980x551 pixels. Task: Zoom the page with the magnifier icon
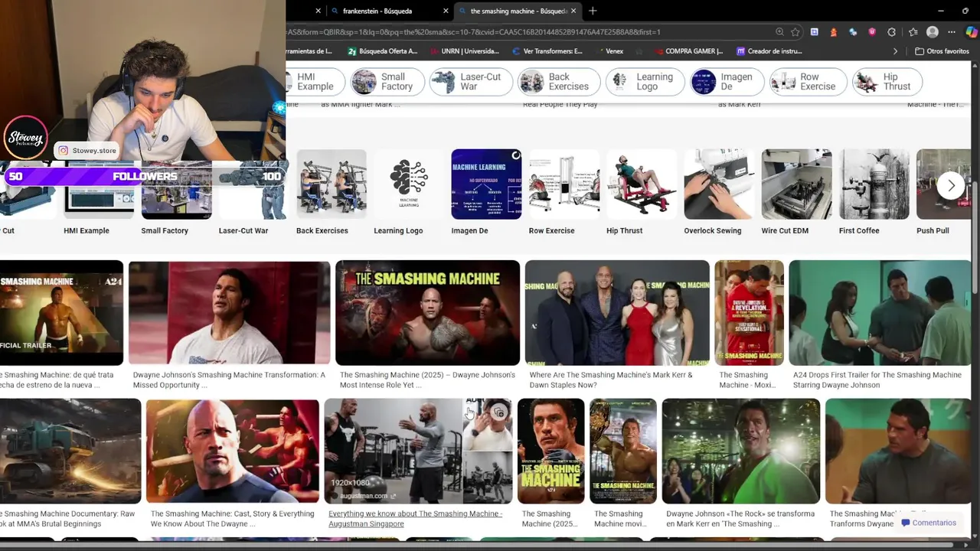tap(779, 32)
